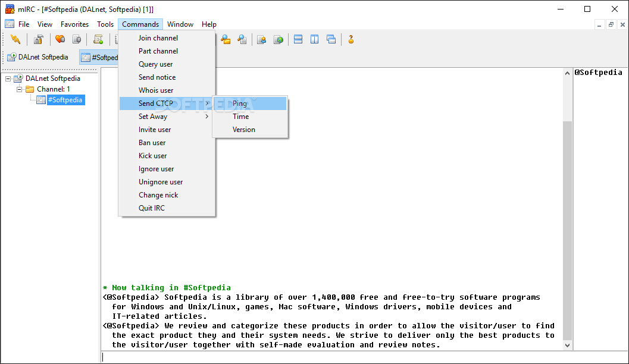
Task: Choose Part channel from Commands menu
Action: [167, 51]
